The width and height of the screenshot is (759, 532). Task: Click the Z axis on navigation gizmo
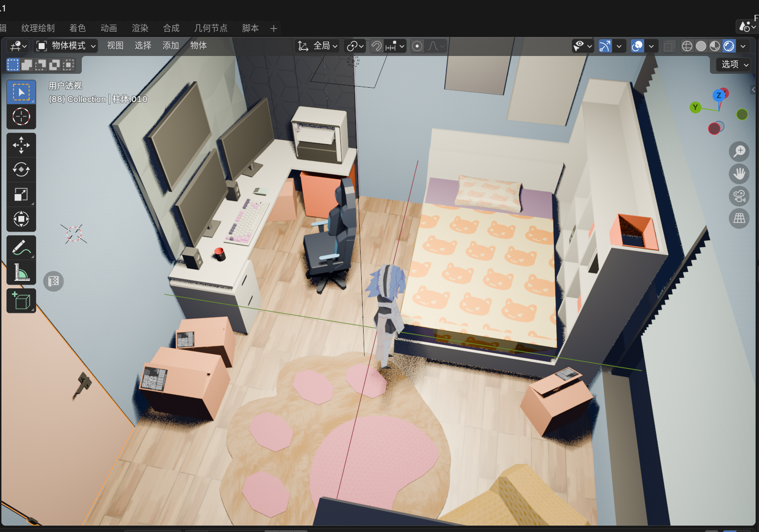point(718,96)
